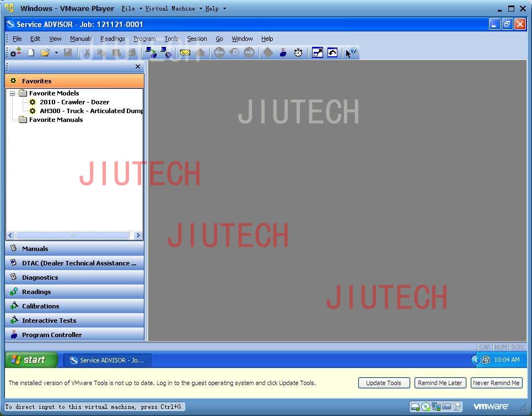The height and width of the screenshot is (416, 532).
Task: Click the restore-window undo arrow toolbar icon
Action: 332,52
